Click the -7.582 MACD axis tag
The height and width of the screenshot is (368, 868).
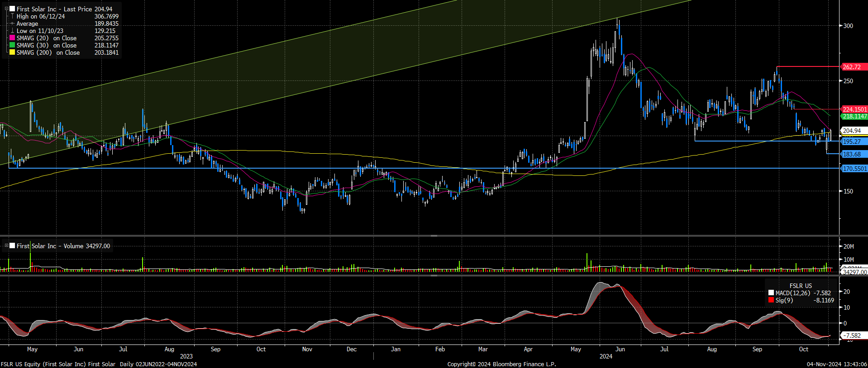(x=854, y=335)
